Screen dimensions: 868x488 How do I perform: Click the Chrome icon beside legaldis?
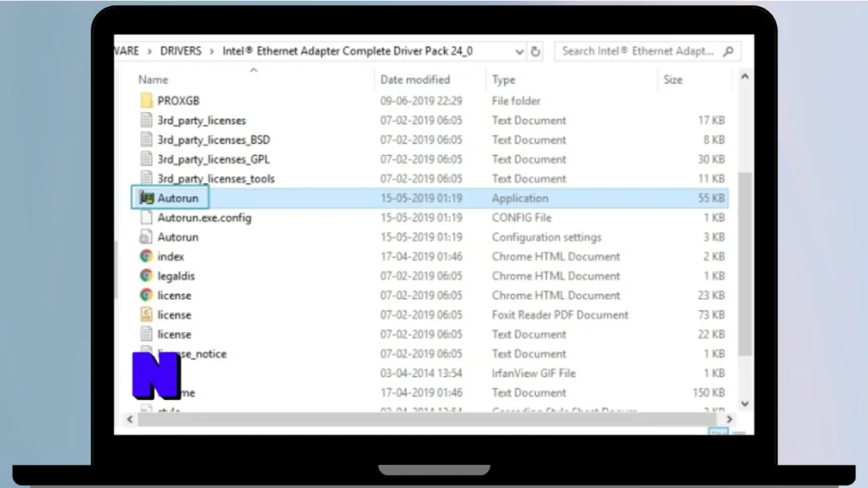tap(146, 275)
